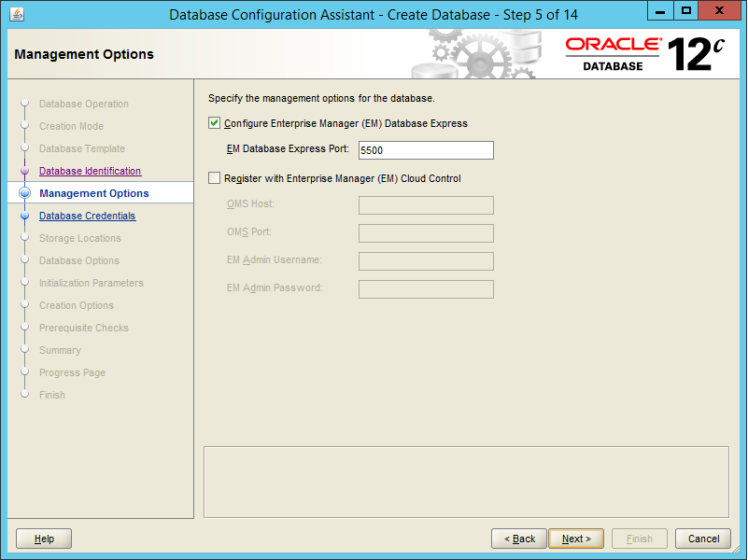Click the Initialization Parameters step
The image size is (748, 560).
pyautogui.click(x=92, y=283)
